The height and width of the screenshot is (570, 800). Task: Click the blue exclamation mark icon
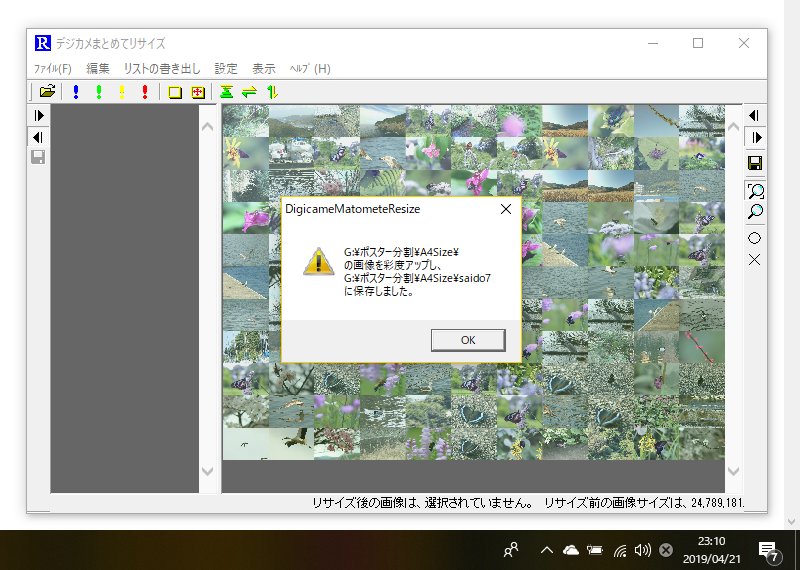click(x=76, y=92)
